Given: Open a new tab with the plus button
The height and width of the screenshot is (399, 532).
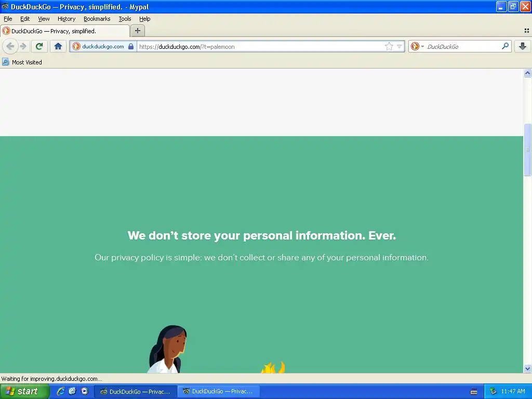Looking at the screenshot, I should click(137, 31).
